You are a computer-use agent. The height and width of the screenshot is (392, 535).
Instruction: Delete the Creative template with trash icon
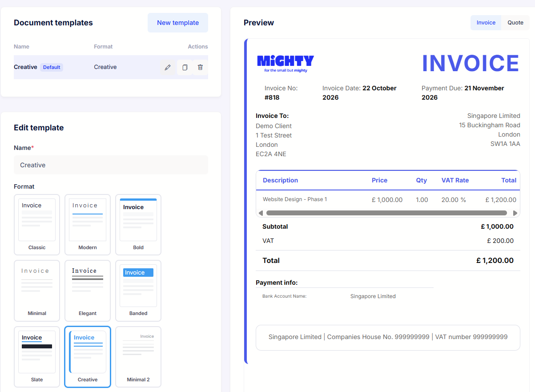click(x=200, y=67)
